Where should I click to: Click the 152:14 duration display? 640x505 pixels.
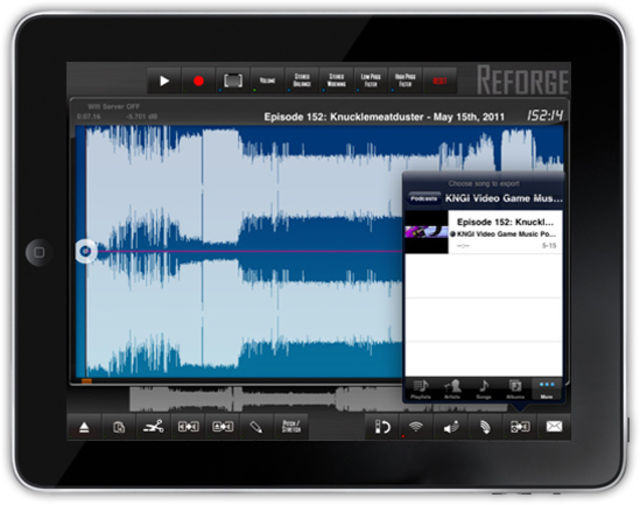coord(545,116)
